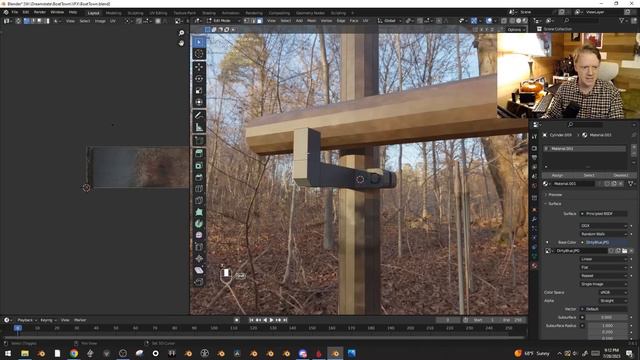The width and height of the screenshot is (640, 360).
Task: Open the Random Walk subsurface dropdown
Action: [604, 234]
